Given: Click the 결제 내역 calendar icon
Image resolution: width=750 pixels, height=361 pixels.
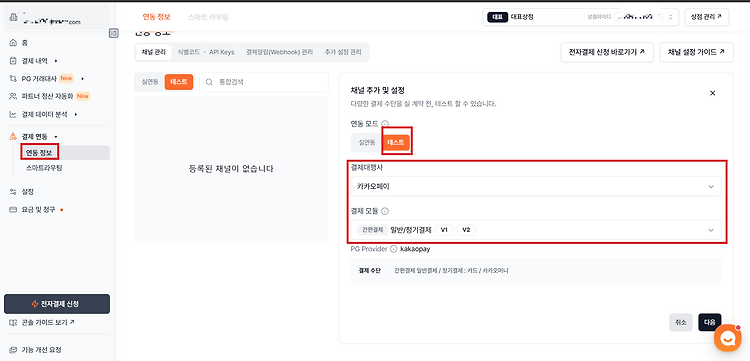Looking at the screenshot, I should point(13,61).
